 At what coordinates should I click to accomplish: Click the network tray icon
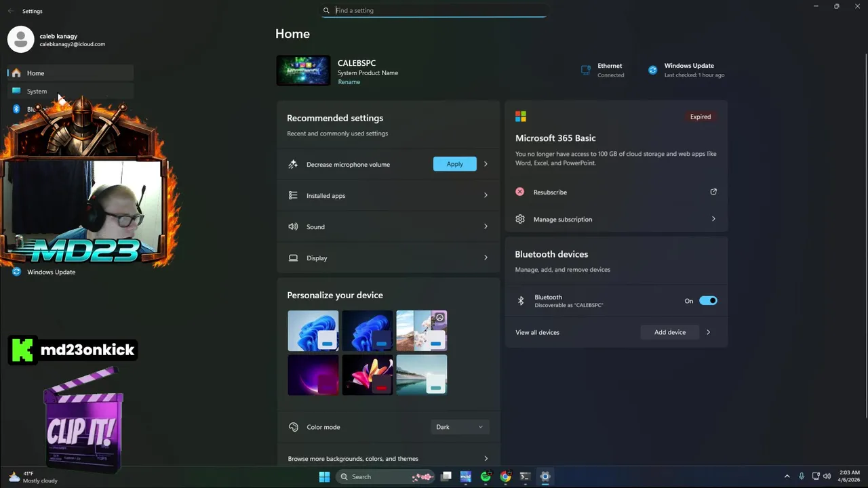[x=815, y=476]
